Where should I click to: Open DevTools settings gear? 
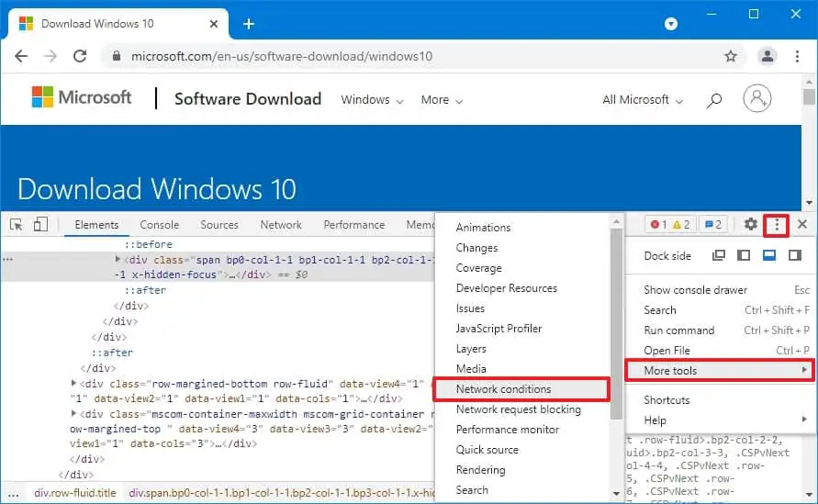tap(750, 224)
